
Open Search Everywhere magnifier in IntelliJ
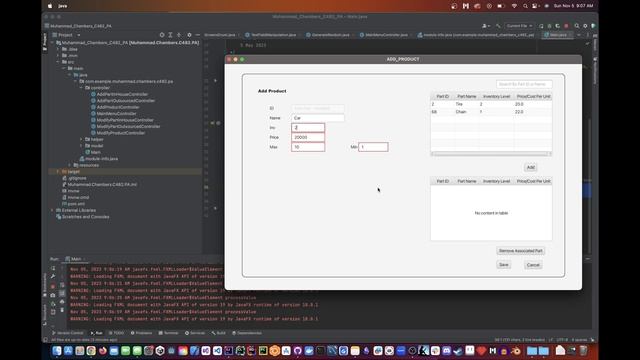coord(577,26)
